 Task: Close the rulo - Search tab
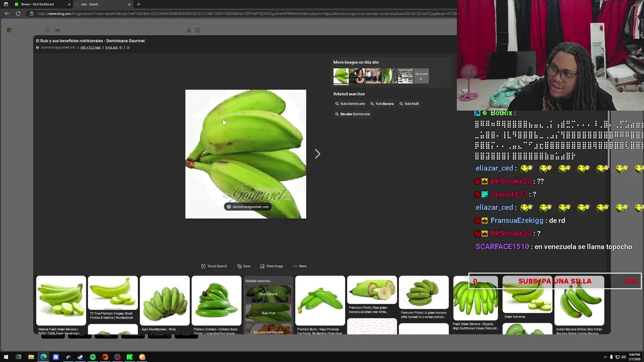129,4
